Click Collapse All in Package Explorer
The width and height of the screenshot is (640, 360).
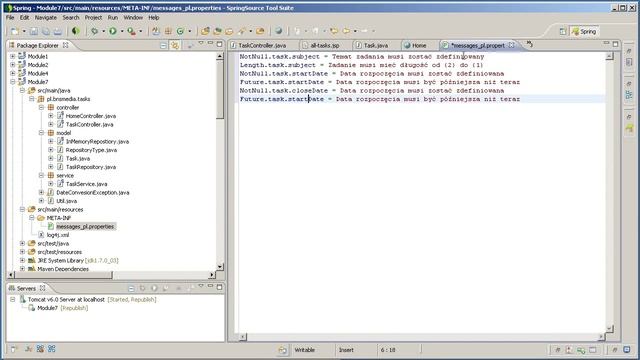[x=163, y=45]
